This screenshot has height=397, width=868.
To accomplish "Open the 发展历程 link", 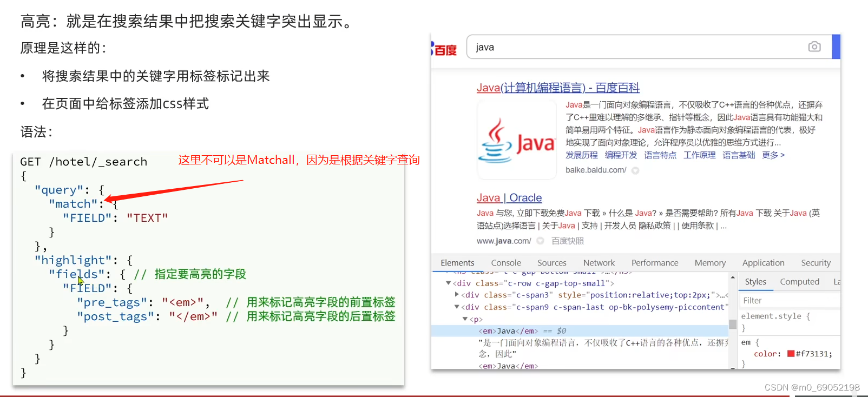I will [x=582, y=155].
